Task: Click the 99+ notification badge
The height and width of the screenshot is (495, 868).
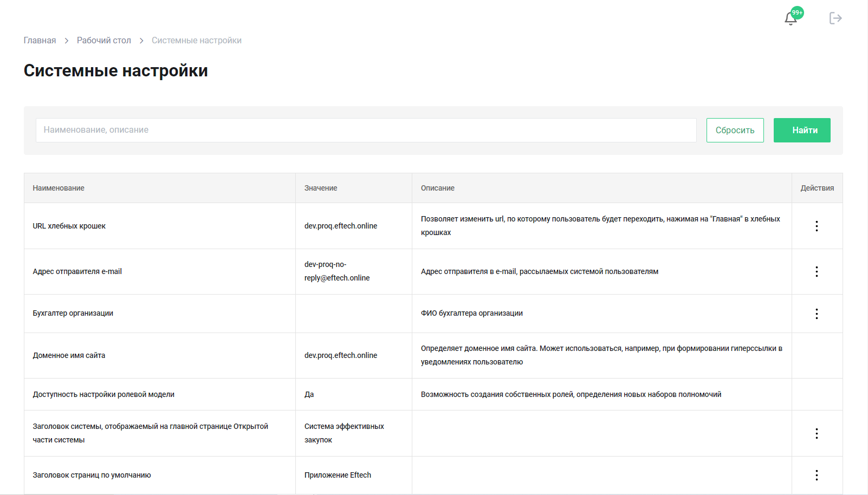Action: tap(797, 12)
